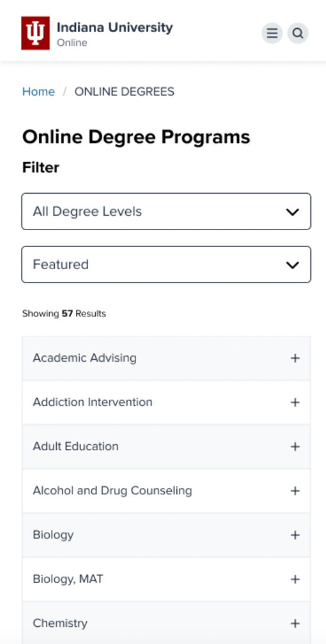Click plus icon next to Adult Education
The height and width of the screenshot is (644, 326).
click(x=295, y=447)
